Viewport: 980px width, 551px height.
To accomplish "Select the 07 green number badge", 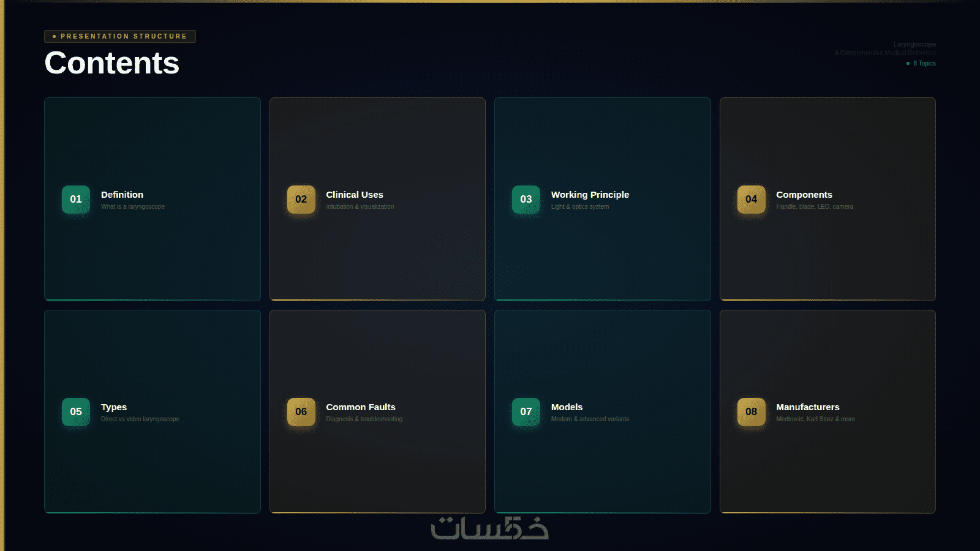I will [526, 412].
